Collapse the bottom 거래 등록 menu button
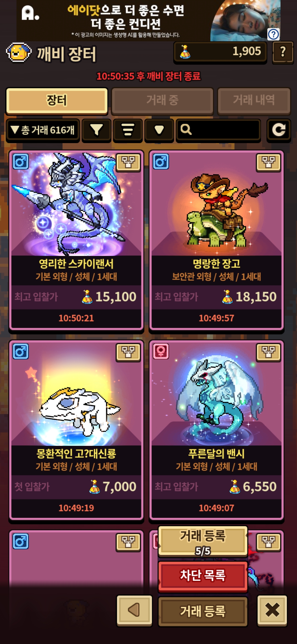297x644 pixels. tap(203, 611)
